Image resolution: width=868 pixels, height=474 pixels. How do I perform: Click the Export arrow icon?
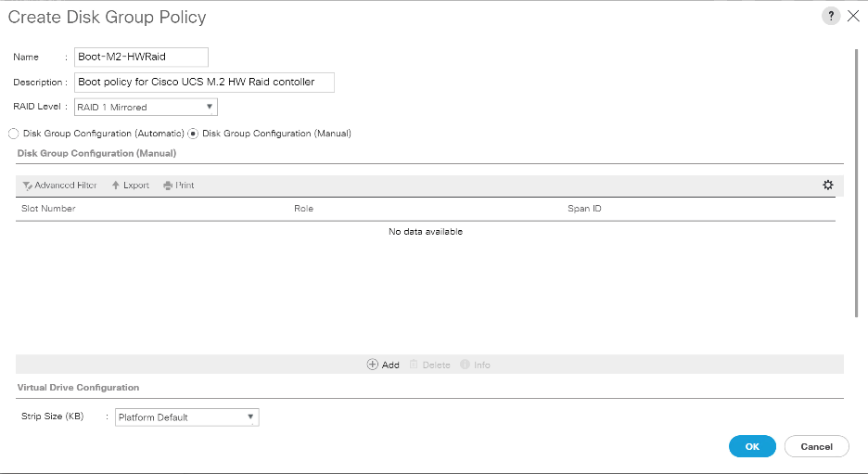pos(116,185)
